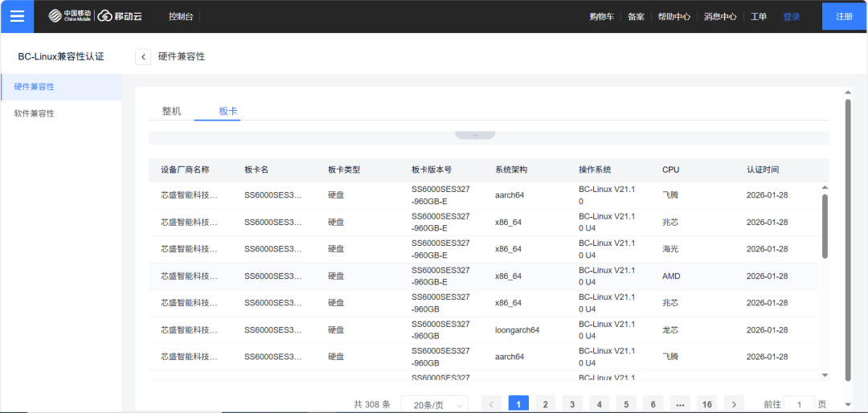Click the 移动云 cloud logo
The image size is (868, 413).
120,16
